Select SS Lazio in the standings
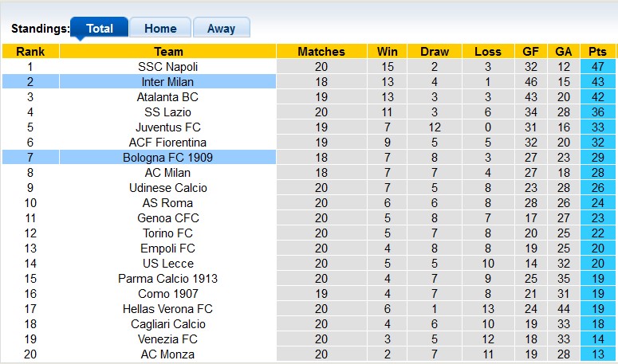 (168, 112)
